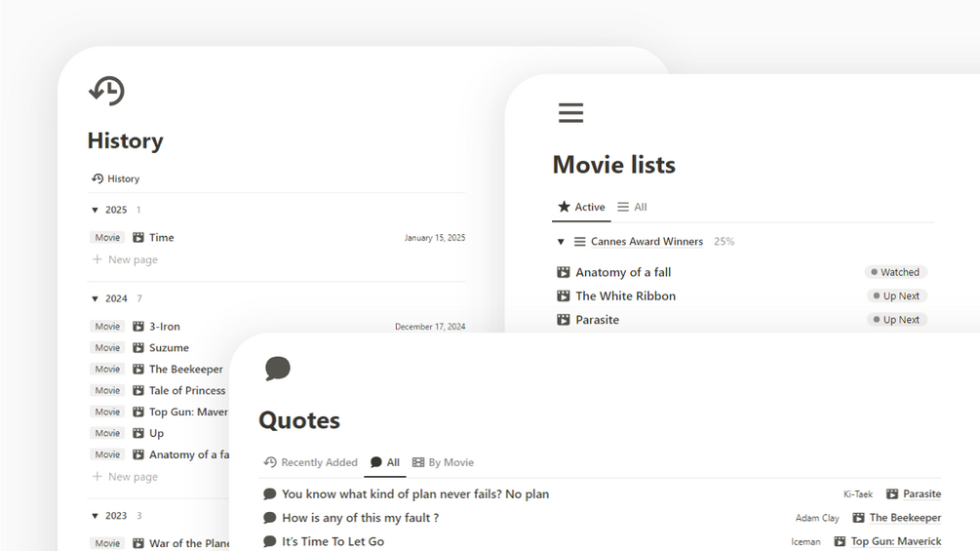Click the Watched status tag
This screenshot has width=980, height=551.
tap(895, 272)
